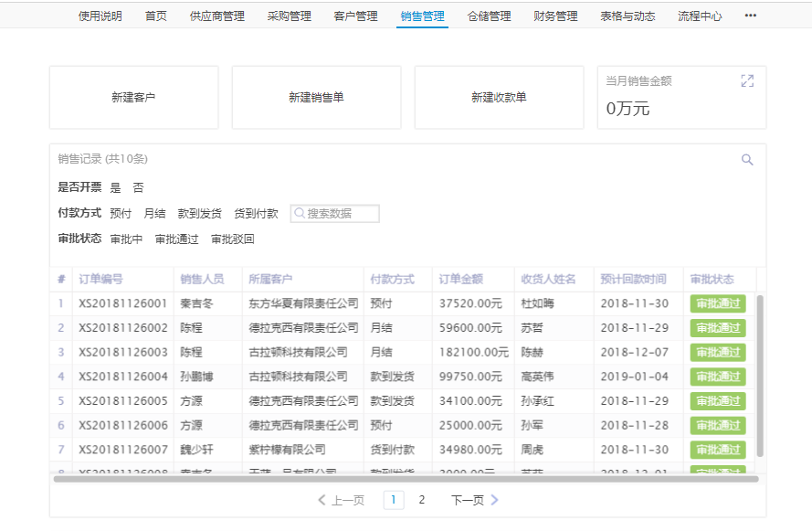The image size is (812, 531).
Task: Open 表格与动态 tab
Action: (627, 16)
